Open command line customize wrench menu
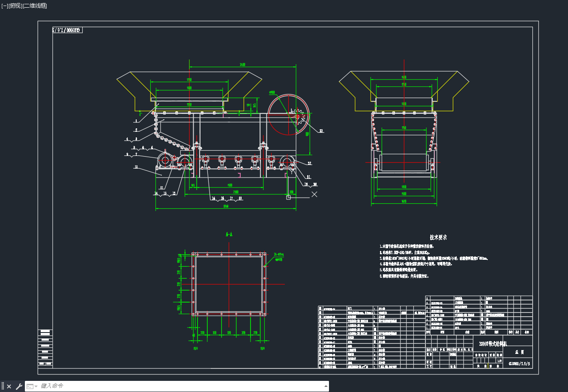568x392 pixels. click(19, 386)
